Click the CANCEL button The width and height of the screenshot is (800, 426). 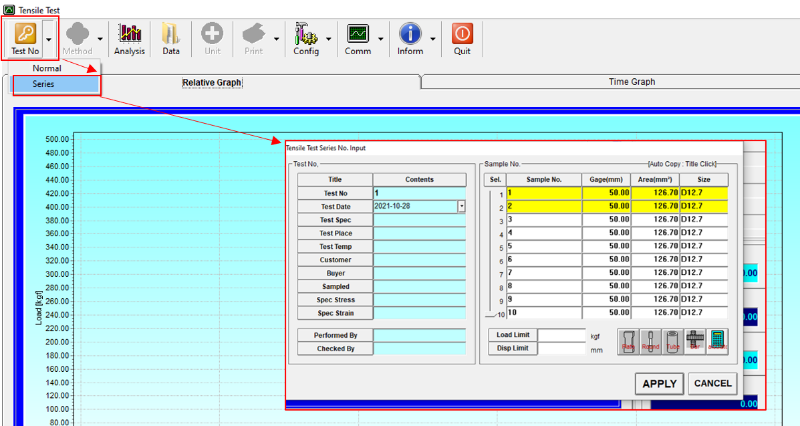[713, 383]
